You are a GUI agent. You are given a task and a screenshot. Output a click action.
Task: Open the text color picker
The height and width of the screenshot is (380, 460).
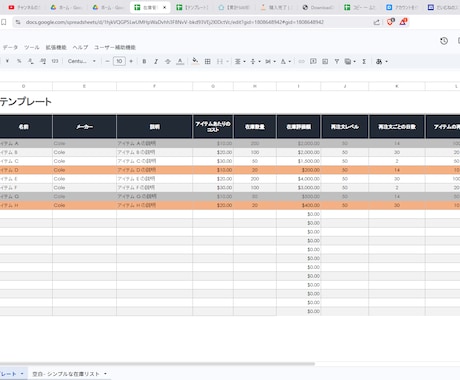[x=180, y=61]
